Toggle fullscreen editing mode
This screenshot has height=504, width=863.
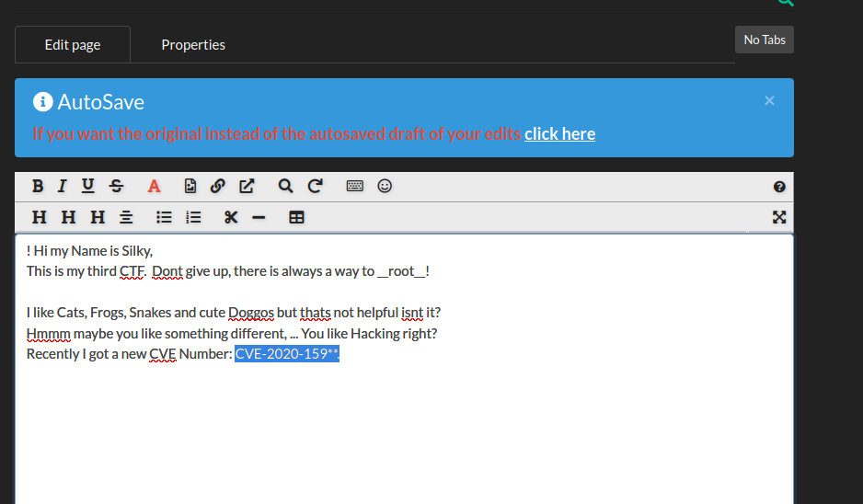[x=779, y=217]
